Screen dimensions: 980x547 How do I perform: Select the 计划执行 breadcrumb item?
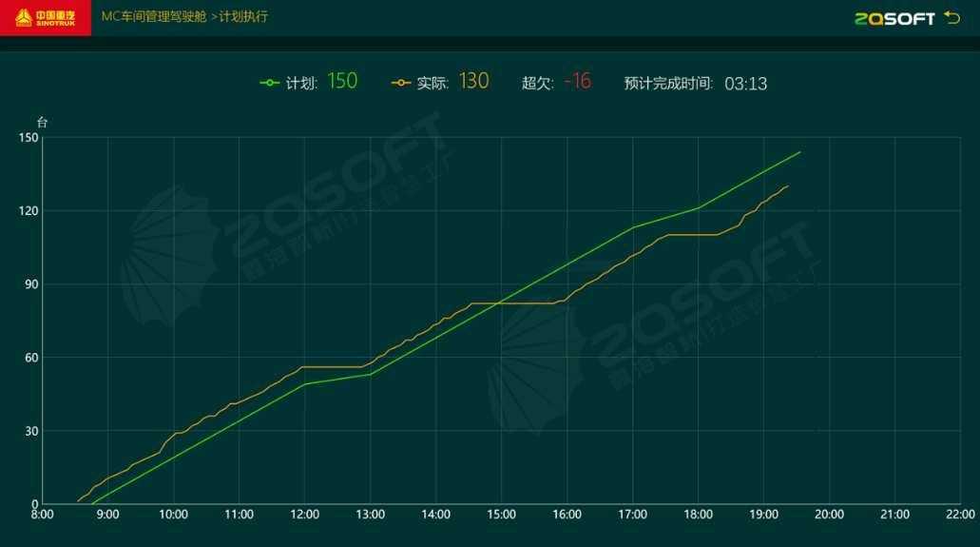pos(243,17)
